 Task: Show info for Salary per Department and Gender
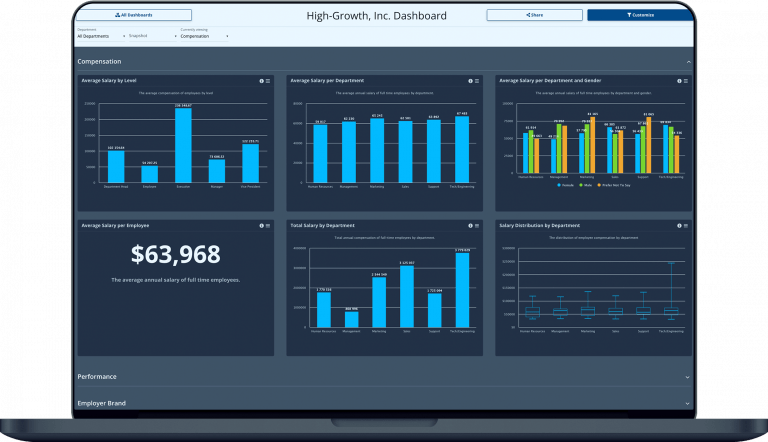tap(679, 81)
